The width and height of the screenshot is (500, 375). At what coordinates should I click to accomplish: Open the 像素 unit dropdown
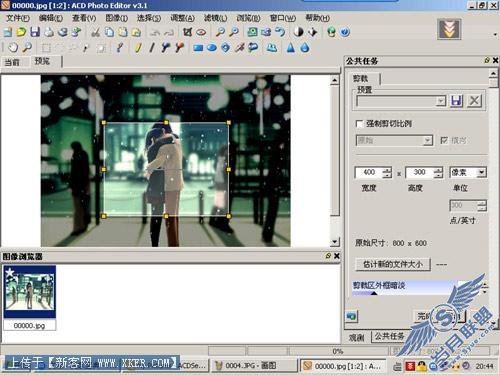point(481,172)
